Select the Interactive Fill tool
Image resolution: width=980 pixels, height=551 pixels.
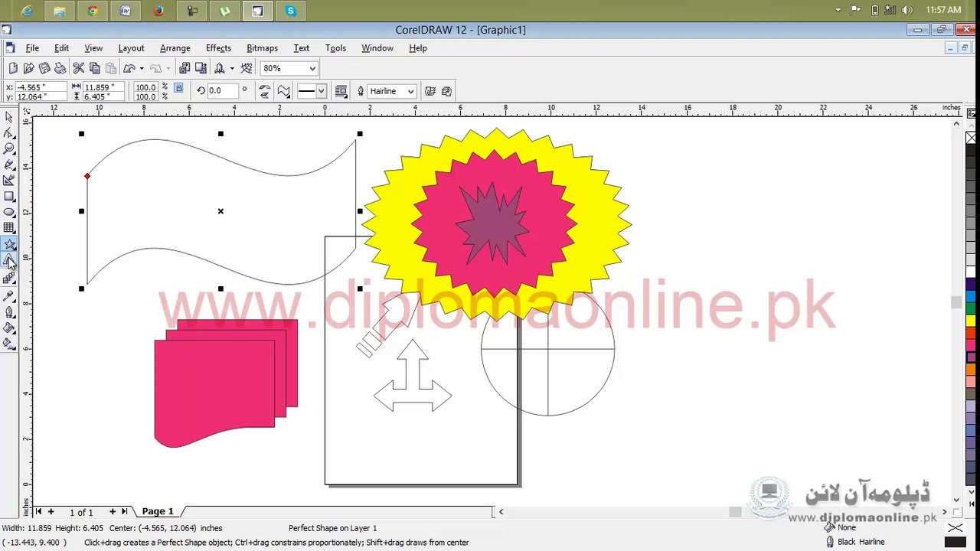click(x=9, y=344)
